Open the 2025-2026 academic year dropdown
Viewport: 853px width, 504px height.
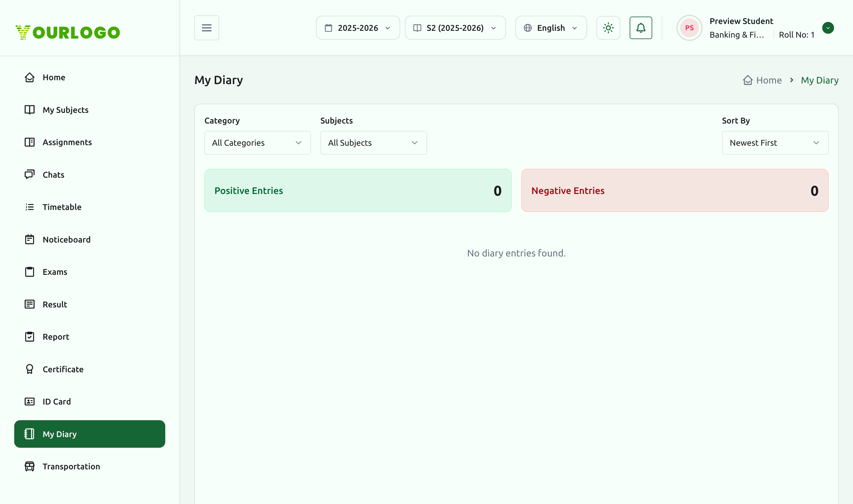tap(358, 28)
